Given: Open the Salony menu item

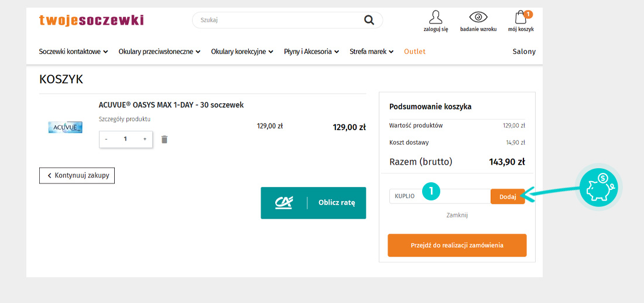Looking at the screenshot, I should [x=524, y=52].
